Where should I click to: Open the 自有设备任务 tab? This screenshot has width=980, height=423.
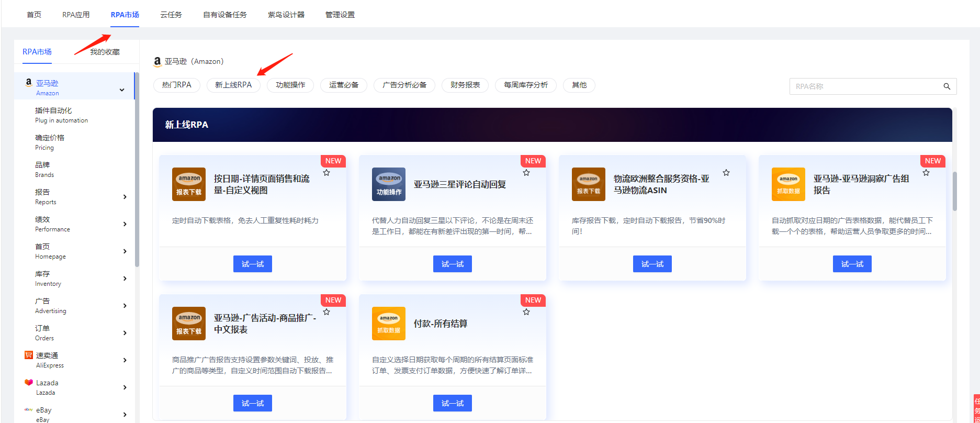click(x=225, y=15)
